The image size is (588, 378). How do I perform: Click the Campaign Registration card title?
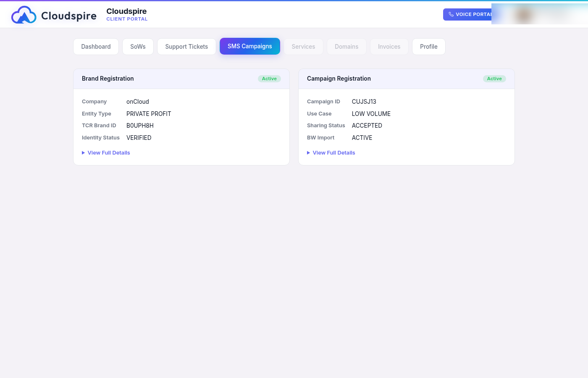click(339, 79)
